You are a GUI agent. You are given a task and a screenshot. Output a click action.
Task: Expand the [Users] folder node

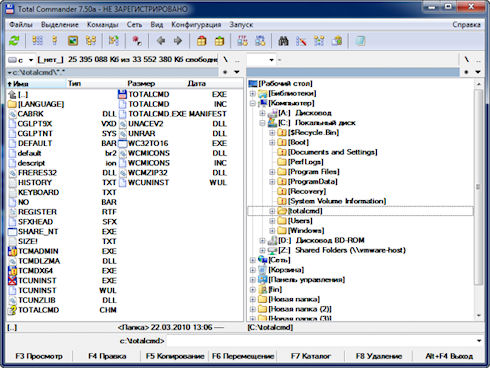(272, 221)
